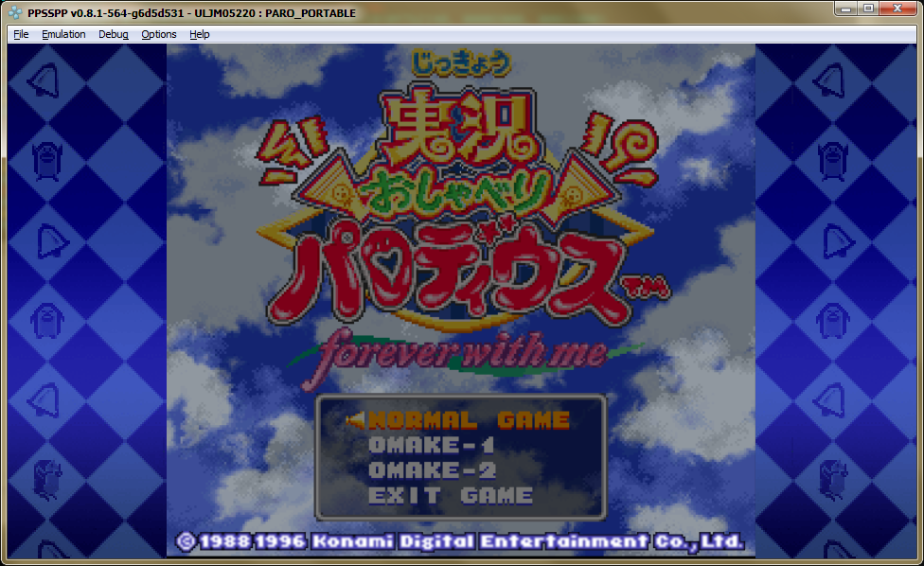924x566 pixels.
Task: Click the PPSSPP app icon in title bar
Action: click(14, 10)
